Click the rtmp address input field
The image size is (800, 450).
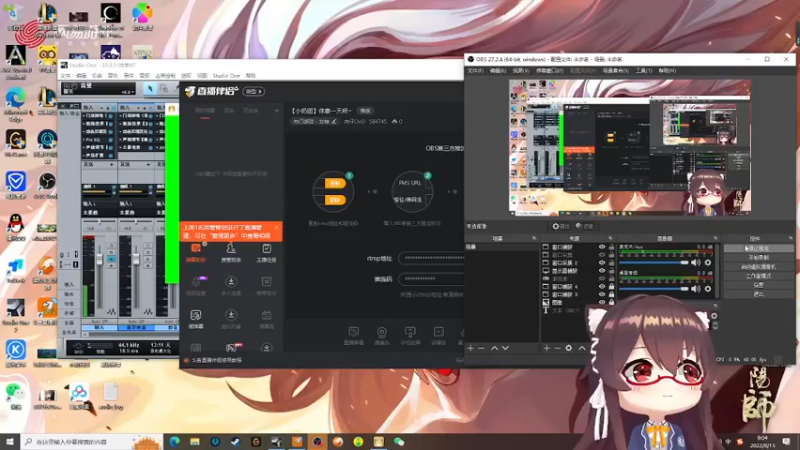pos(431,258)
